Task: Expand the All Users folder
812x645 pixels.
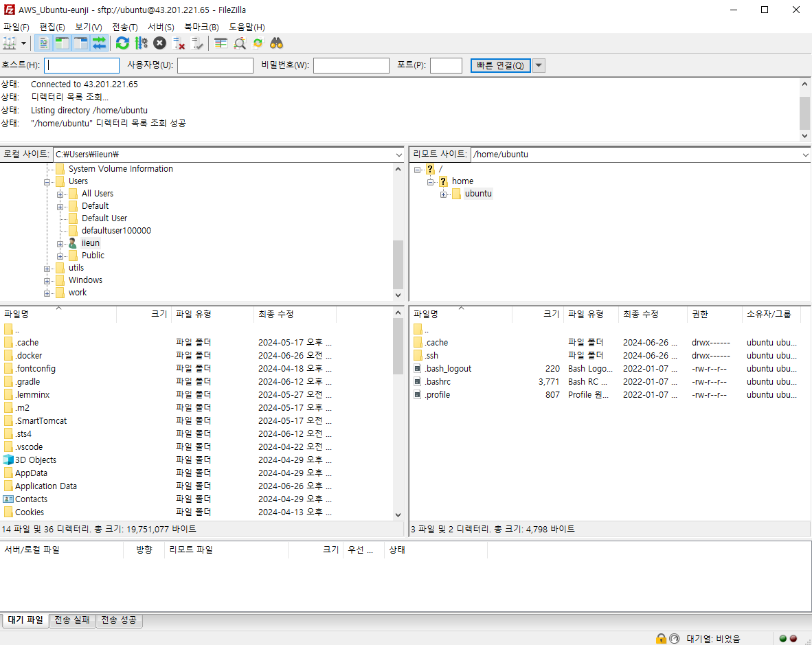Action: (x=60, y=194)
